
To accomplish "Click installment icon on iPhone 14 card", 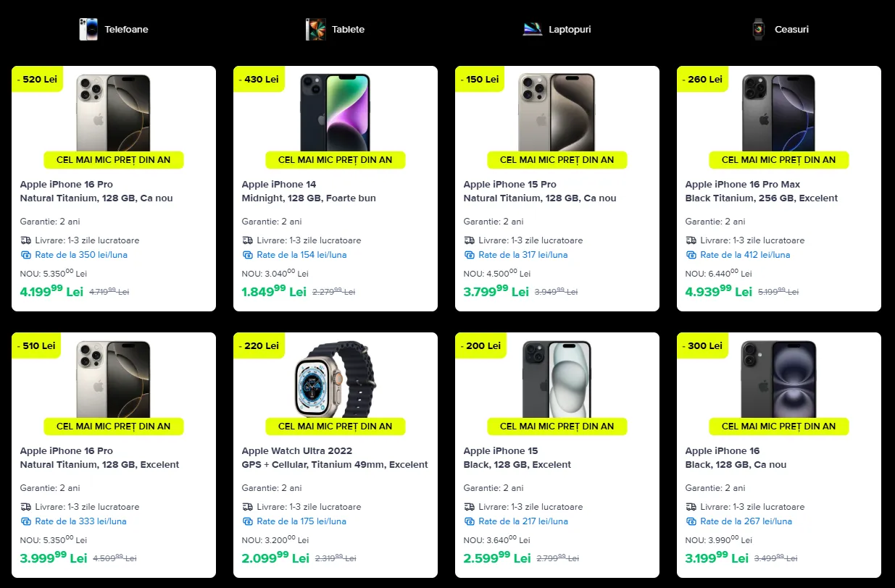I will [x=248, y=255].
